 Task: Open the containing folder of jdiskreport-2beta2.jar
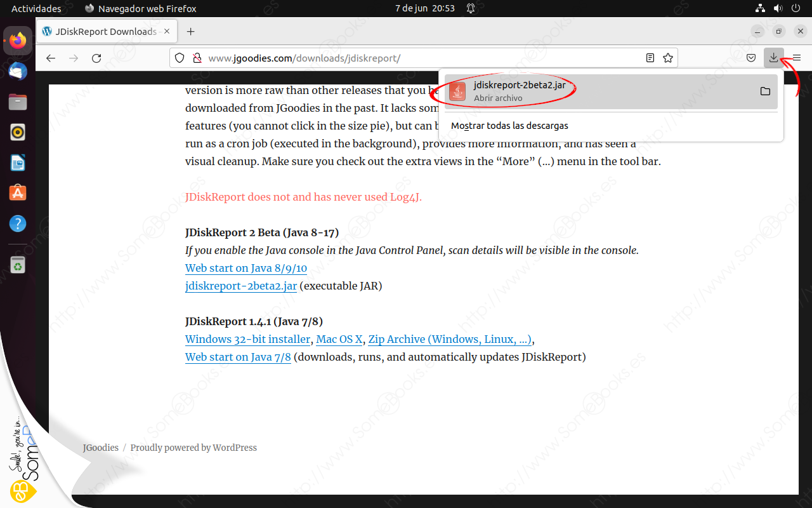point(766,91)
